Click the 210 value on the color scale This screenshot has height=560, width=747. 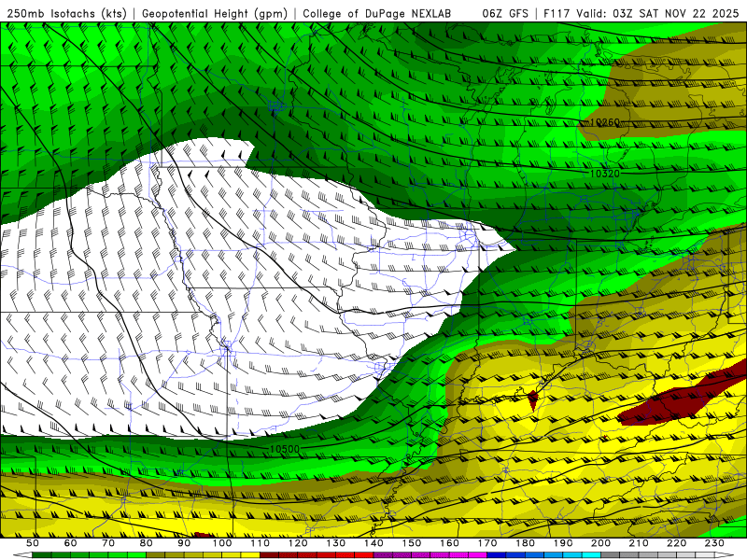click(x=639, y=543)
